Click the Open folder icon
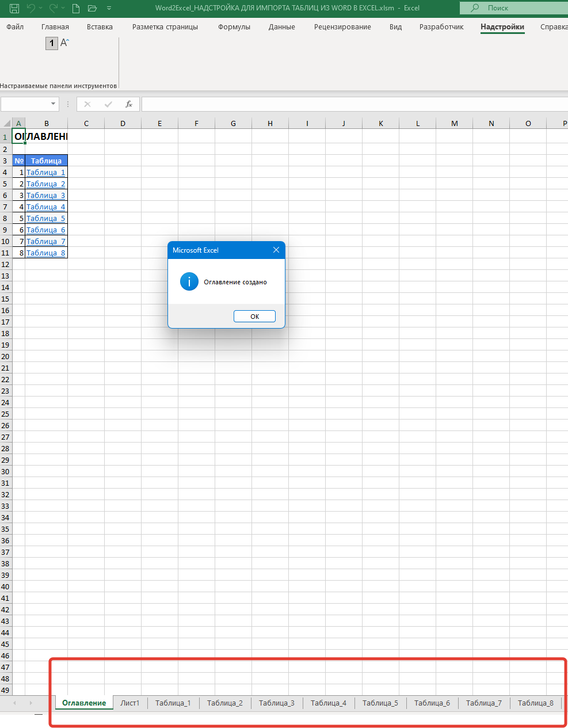 [92, 8]
